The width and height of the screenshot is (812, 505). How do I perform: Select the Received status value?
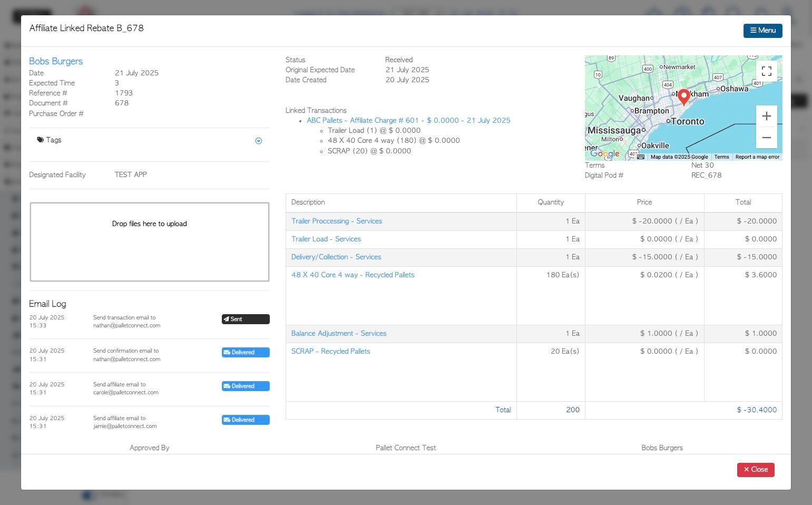(399, 60)
